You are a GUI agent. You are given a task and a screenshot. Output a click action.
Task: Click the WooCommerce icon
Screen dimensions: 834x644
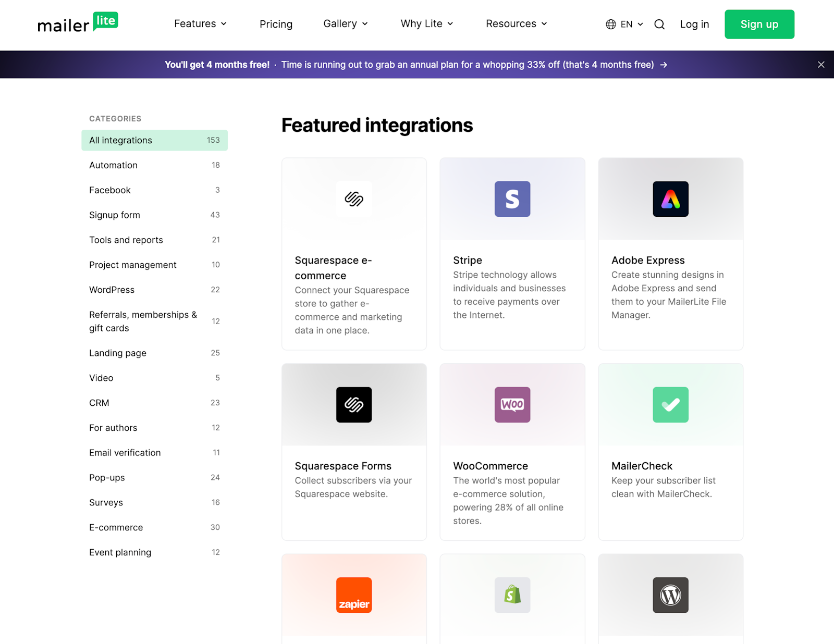[512, 405]
